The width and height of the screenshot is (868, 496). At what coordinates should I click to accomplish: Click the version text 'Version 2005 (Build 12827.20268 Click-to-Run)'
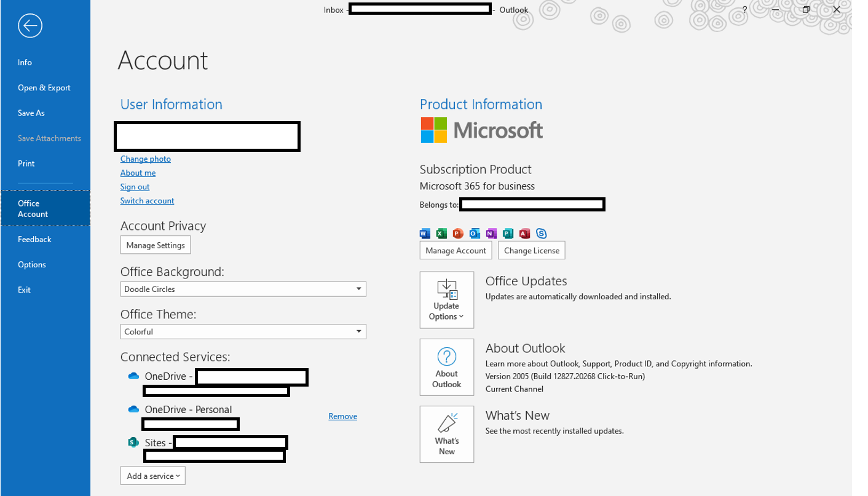(565, 376)
